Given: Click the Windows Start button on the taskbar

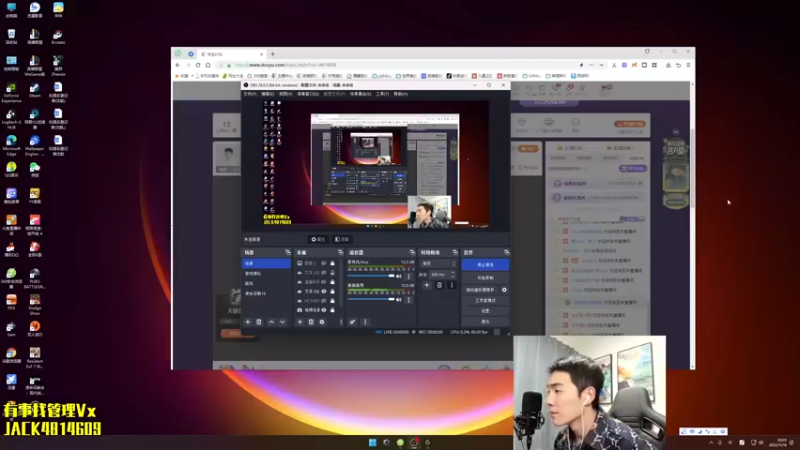Looking at the screenshot, I should [372, 442].
